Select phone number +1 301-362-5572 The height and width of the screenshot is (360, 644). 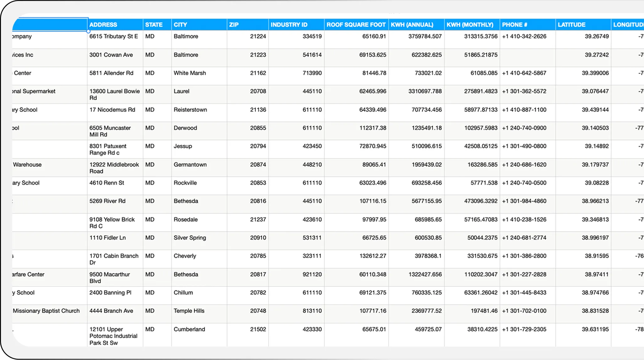524,91
